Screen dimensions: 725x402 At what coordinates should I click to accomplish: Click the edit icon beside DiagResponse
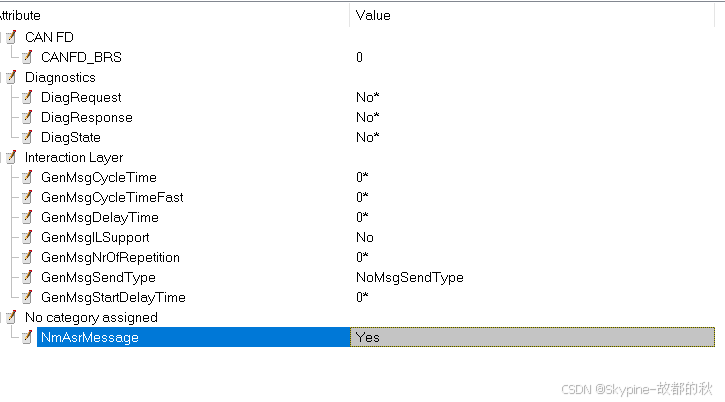tap(27, 117)
